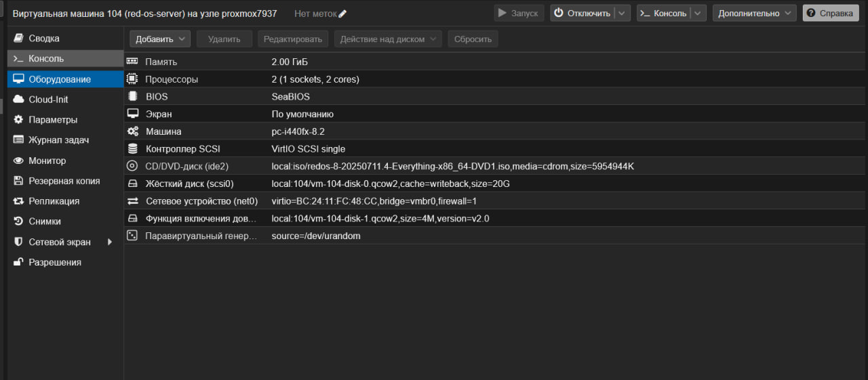This screenshot has height=380, width=868.
Task: Expand Сетевой экран submenu arrow
Action: [x=109, y=242]
